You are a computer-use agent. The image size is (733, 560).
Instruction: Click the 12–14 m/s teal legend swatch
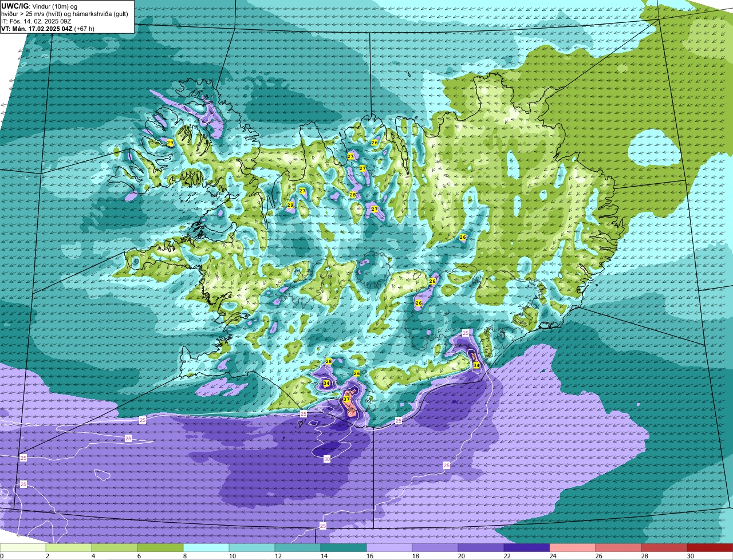tap(298, 548)
